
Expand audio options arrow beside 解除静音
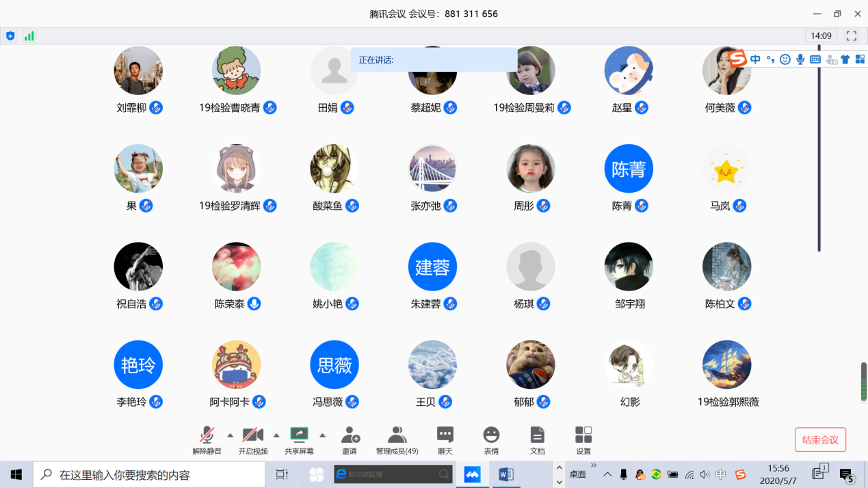click(x=230, y=435)
